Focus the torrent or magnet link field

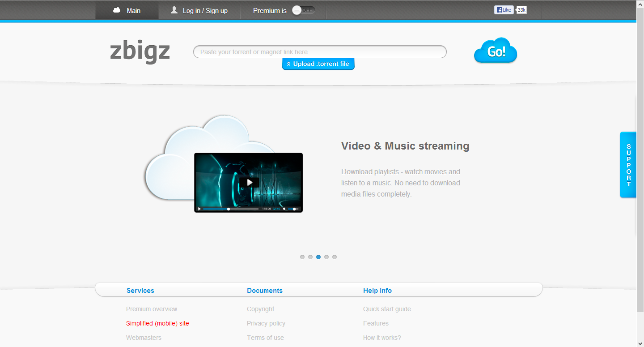[320, 52]
